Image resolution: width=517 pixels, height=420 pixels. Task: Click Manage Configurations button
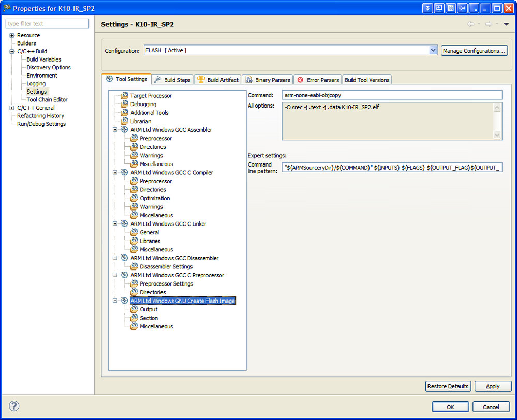click(x=474, y=51)
